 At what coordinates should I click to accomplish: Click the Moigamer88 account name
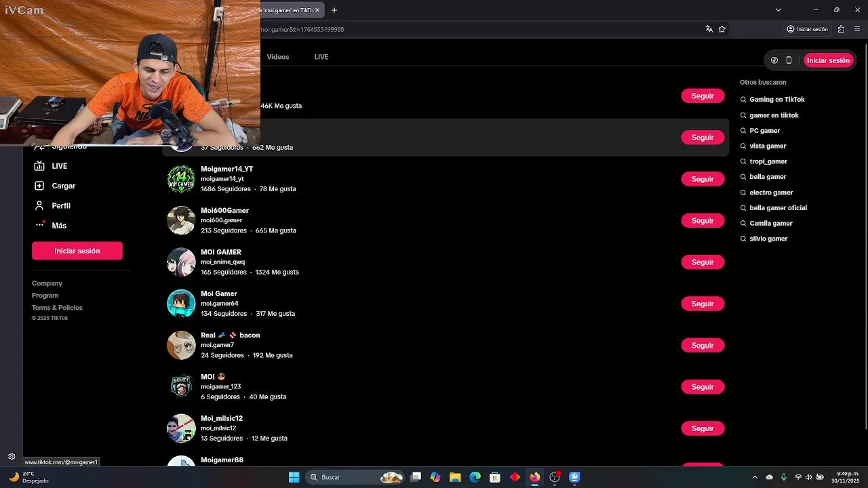click(x=222, y=460)
